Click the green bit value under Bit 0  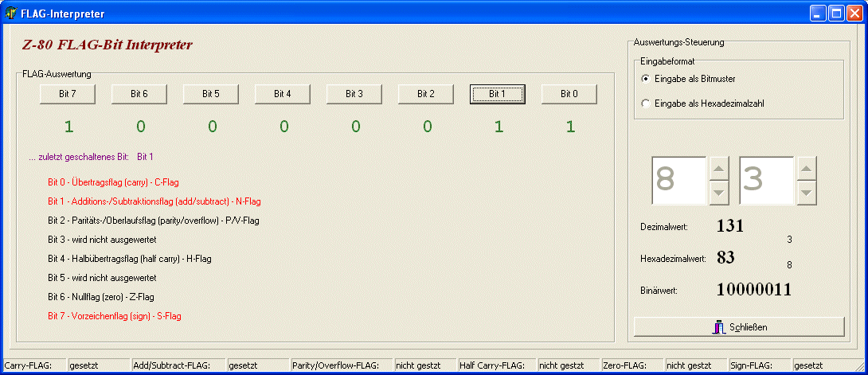[x=570, y=127]
